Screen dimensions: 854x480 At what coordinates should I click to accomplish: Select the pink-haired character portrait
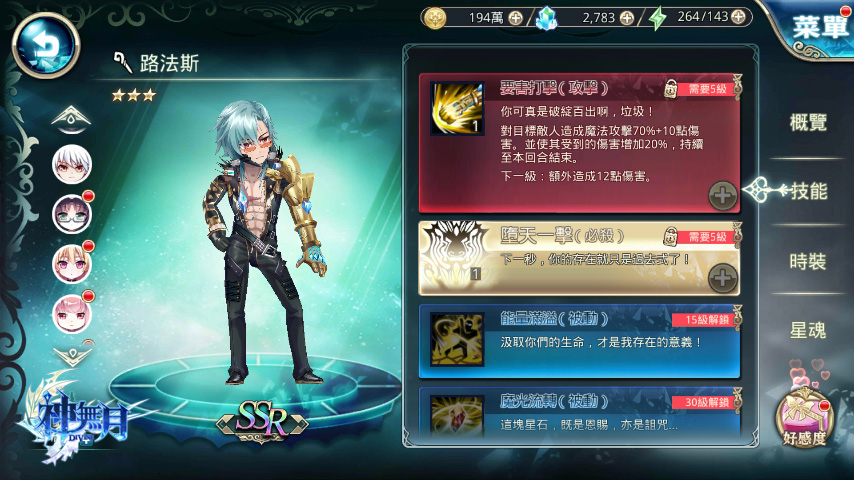(x=72, y=314)
